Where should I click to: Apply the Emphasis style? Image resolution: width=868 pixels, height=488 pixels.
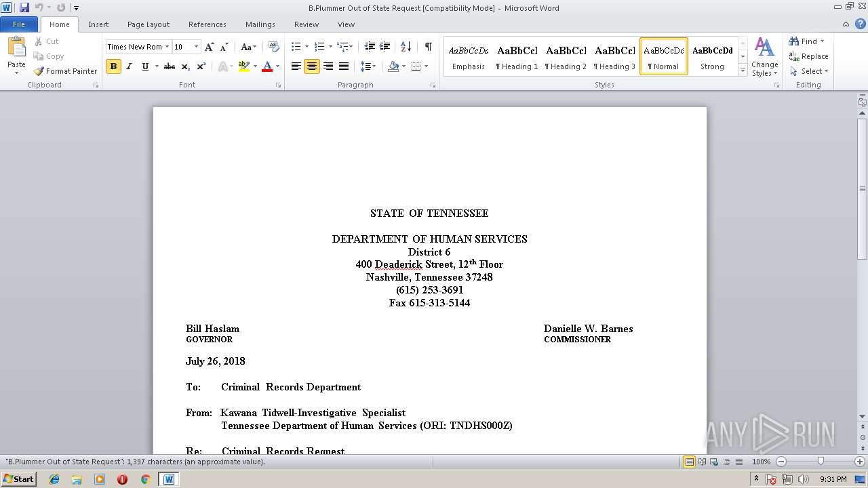click(x=469, y=56)
